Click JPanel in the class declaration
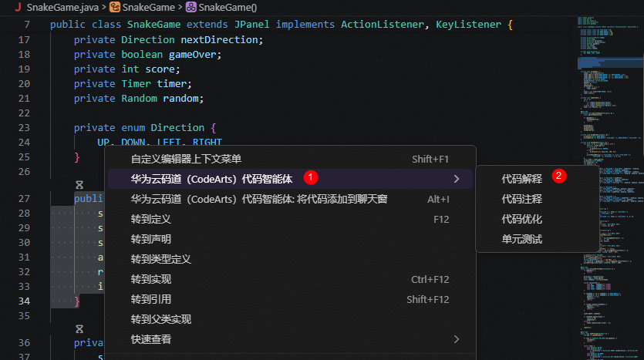The image size is (644, 360). pyautogui.click(x=251, y=25)
